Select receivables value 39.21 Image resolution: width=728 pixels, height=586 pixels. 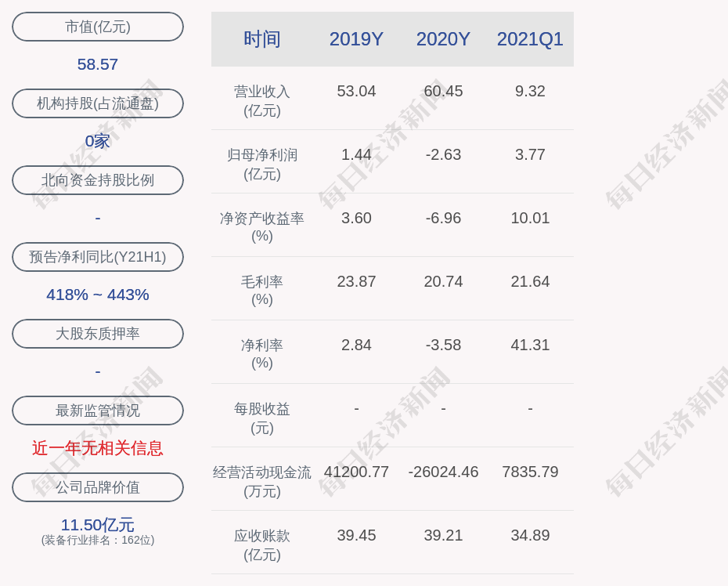pos(443,535)
